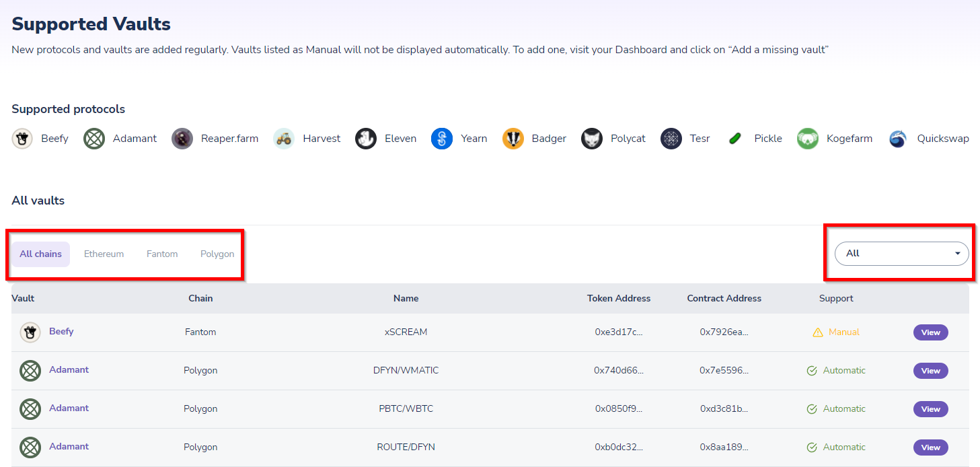This screenshot has height=467, width=980.
Task: Click Adamant icon in DFYN/WMATIC row
Action: coord(30,371)
